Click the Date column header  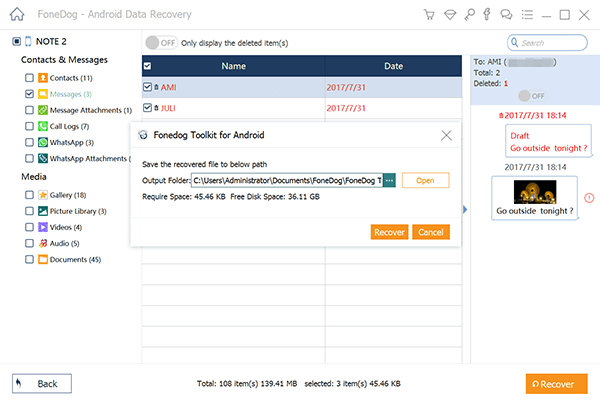393,66
